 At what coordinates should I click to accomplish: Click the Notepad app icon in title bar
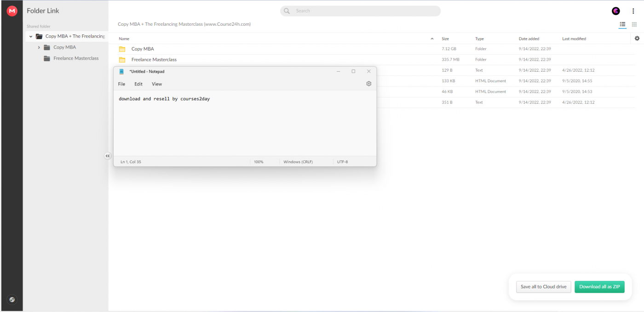click(x=121, y=71)
